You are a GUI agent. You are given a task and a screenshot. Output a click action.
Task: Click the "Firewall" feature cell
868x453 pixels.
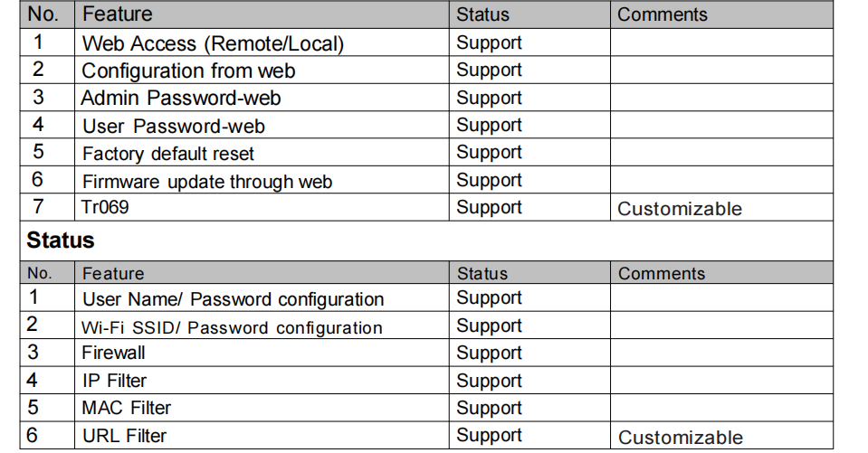click(x=113, y=353)
